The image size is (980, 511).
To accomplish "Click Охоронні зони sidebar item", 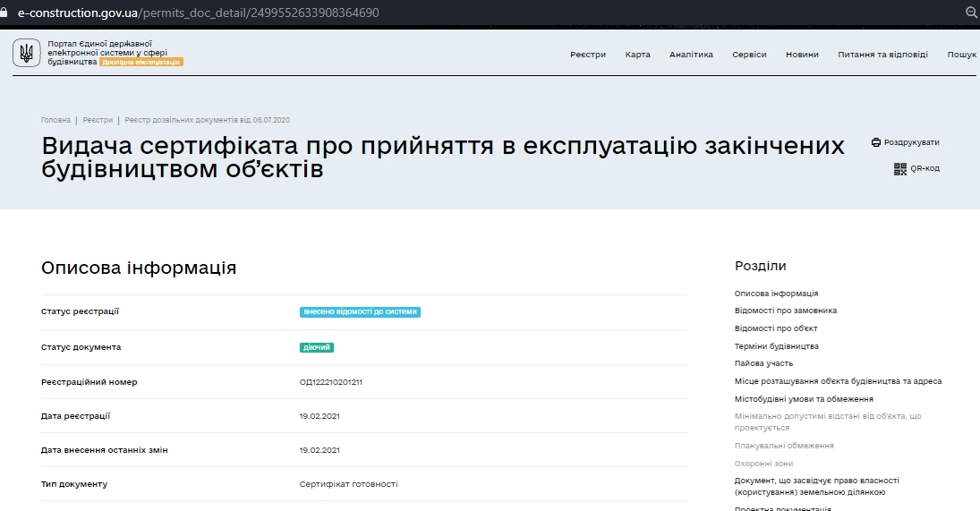I will [x=763, y=464].
